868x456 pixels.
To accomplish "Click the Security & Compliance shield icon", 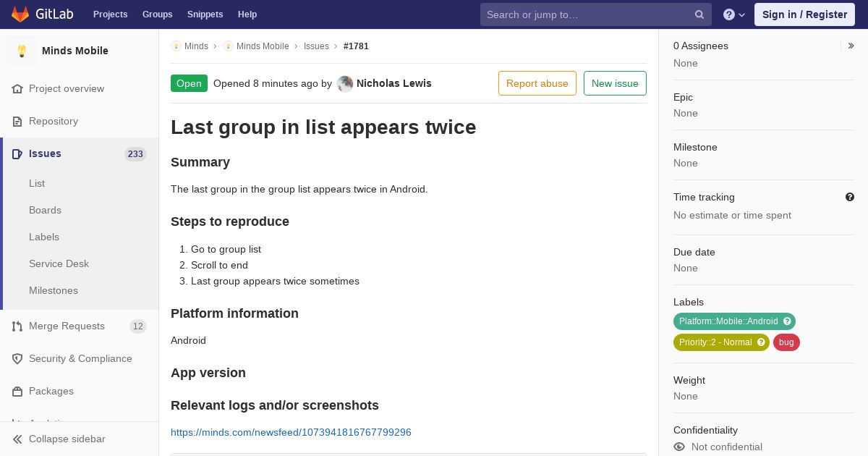I will point(17,358).
